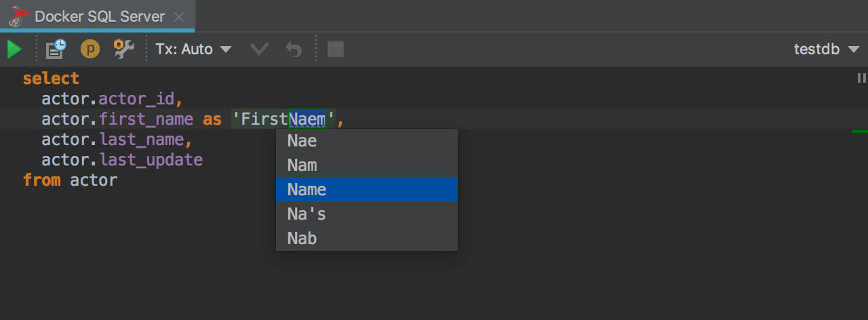Roll back with the undo arrow icon
Image resolution: width=868 pixels, height=320 pixels.
point(294,49)
